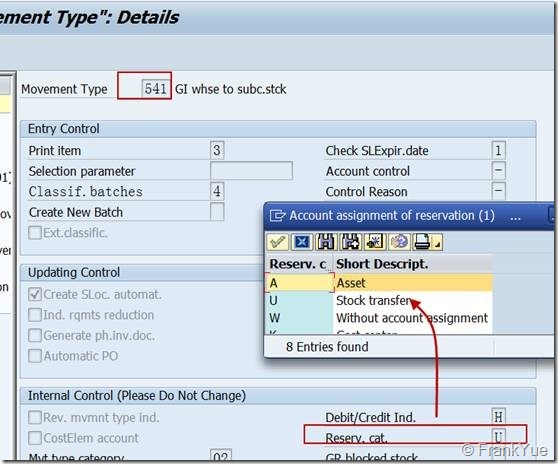Toggle Generate ph.inv.doc. checkbox
The width and height of the screenshot is (558, 464).
[x=35, y=336]
